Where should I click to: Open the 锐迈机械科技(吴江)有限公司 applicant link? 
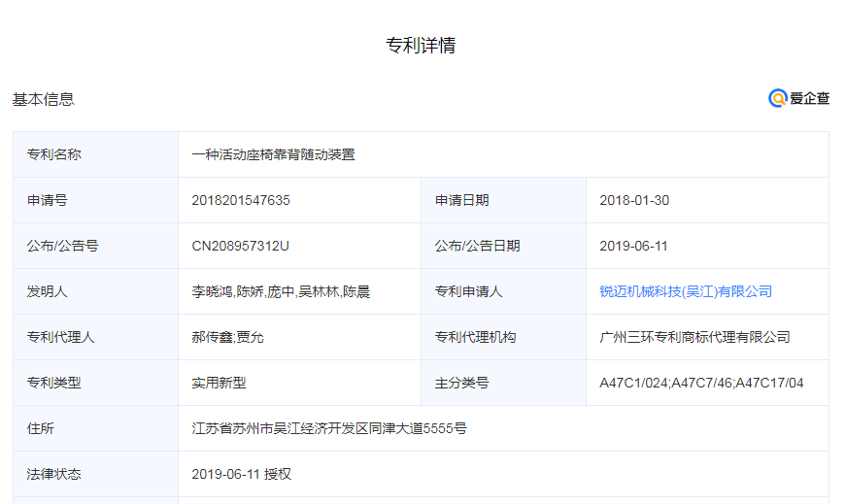(686, 291)
